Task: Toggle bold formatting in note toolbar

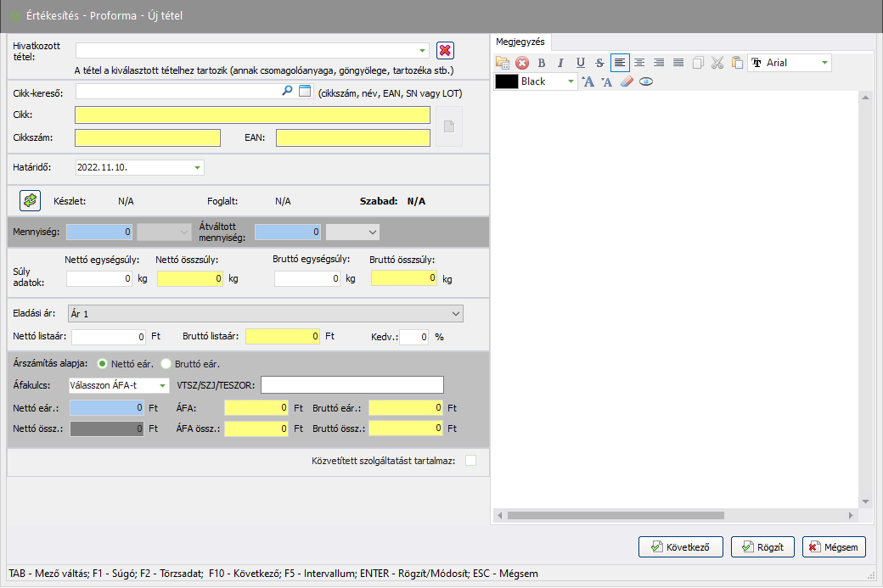Action: click(542, 63)
